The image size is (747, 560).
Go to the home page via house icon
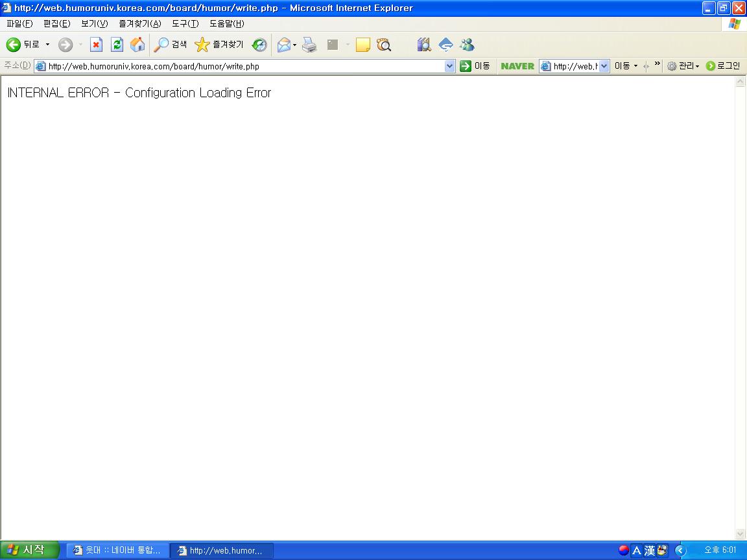137,45
